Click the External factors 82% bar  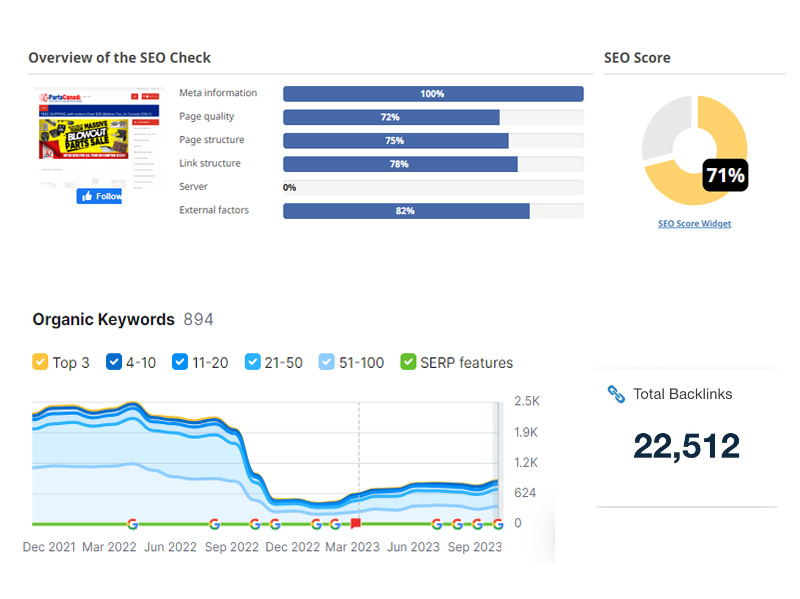point(406,211)
